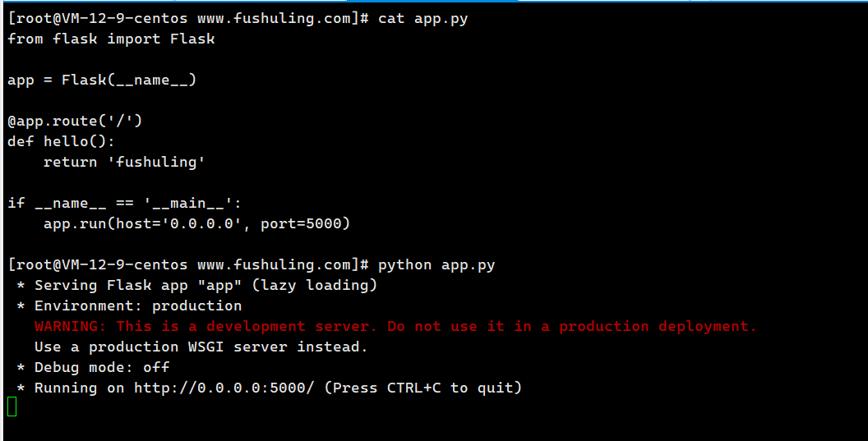Click the shell prompt before 'python app.py'
The height and width of the screenshot is (441, 868).
188,264
